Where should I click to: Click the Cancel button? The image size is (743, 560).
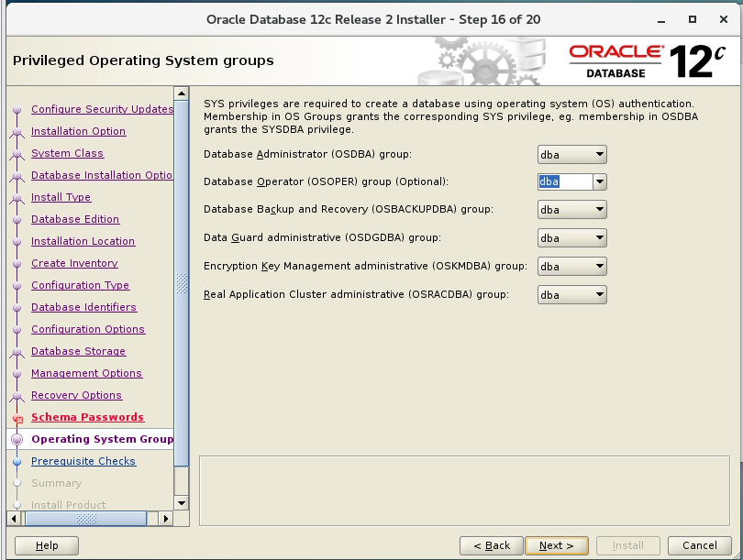point(699,545)
